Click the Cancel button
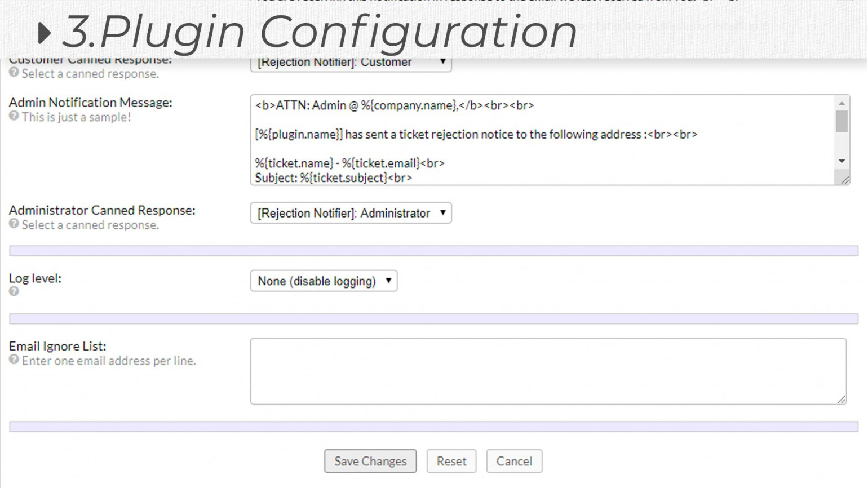The height and width of the screenshot is (488, 868). (513, 461)
